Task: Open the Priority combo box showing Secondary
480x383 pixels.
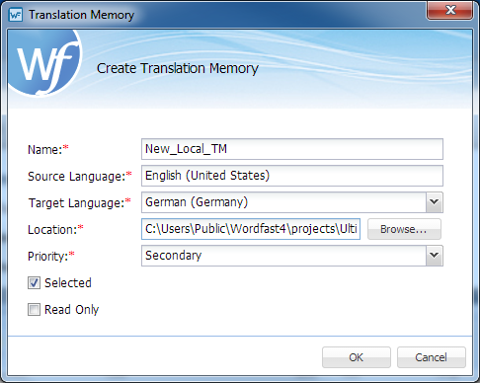Action: [x=292, y=256]
